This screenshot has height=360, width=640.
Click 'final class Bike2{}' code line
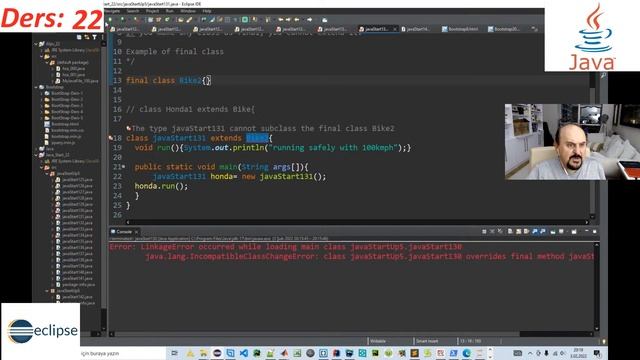click(x=168, y=80)
